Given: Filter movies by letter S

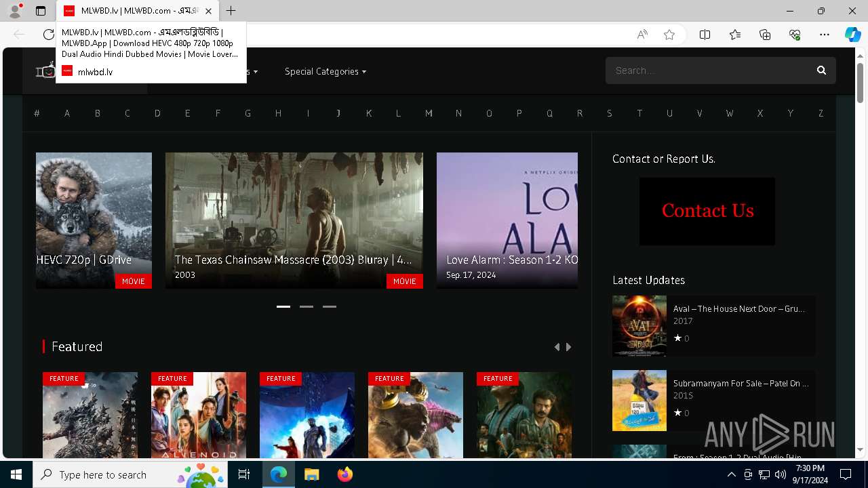Looking at the screenshot, I should click(610, 113).
